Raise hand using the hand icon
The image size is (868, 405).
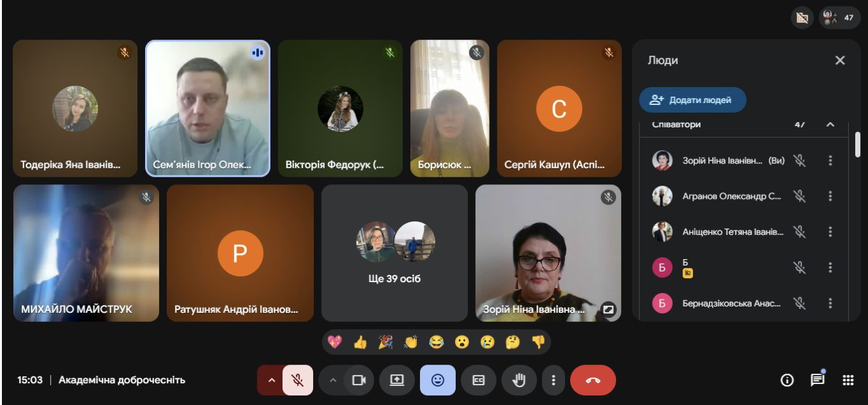(518, 380)
